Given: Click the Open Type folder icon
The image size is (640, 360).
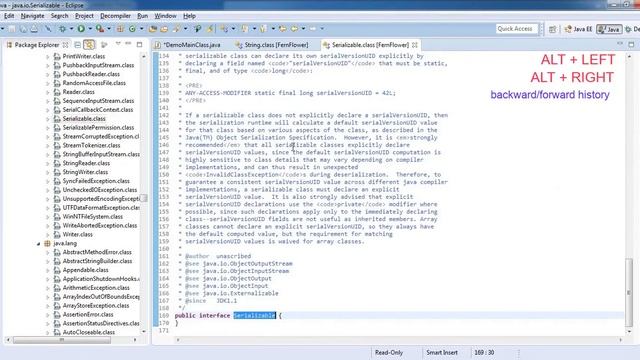Looking at the screenshot, I should [x=153, y=29].
